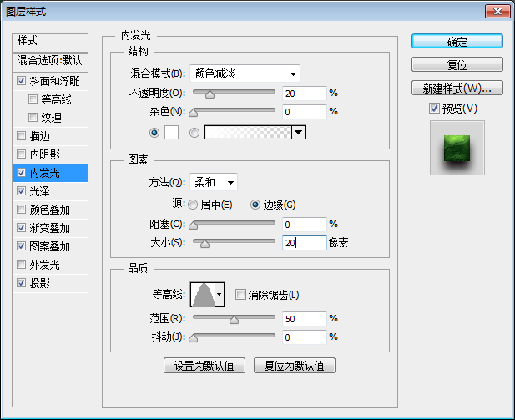Select the solid color radio button
The height and width of the screenshot is (420, 515).
(x=154, y=133)
